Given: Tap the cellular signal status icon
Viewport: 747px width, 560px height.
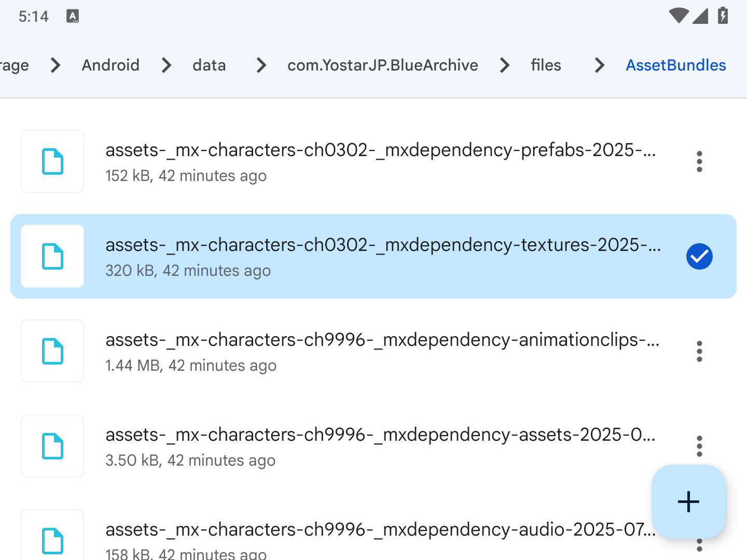Looking at the screenshot, I should [700, 16].
